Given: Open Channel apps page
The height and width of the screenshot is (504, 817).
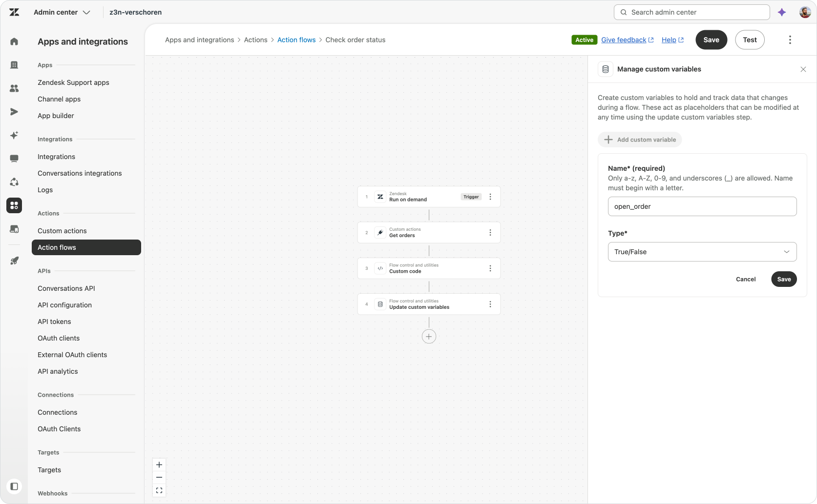Looking at the screenshot, I should pos(59,99).
